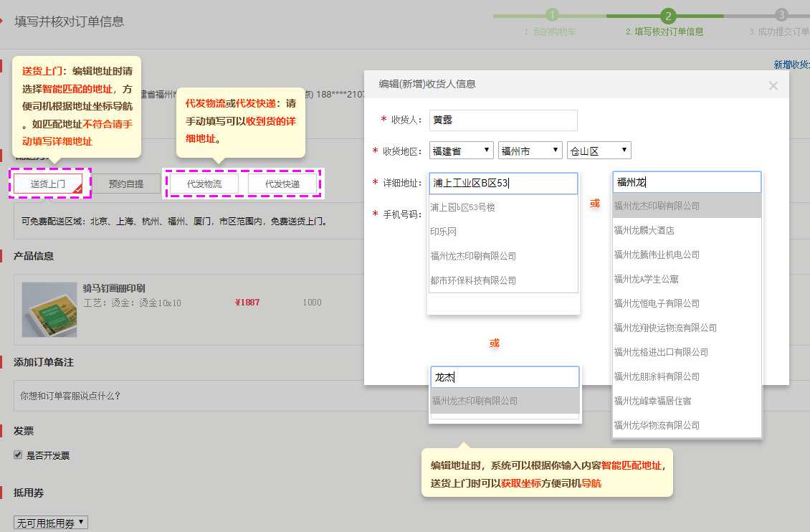Click step 2 order info circle
This screenshot has height=532, width=810.
(668, 16)
